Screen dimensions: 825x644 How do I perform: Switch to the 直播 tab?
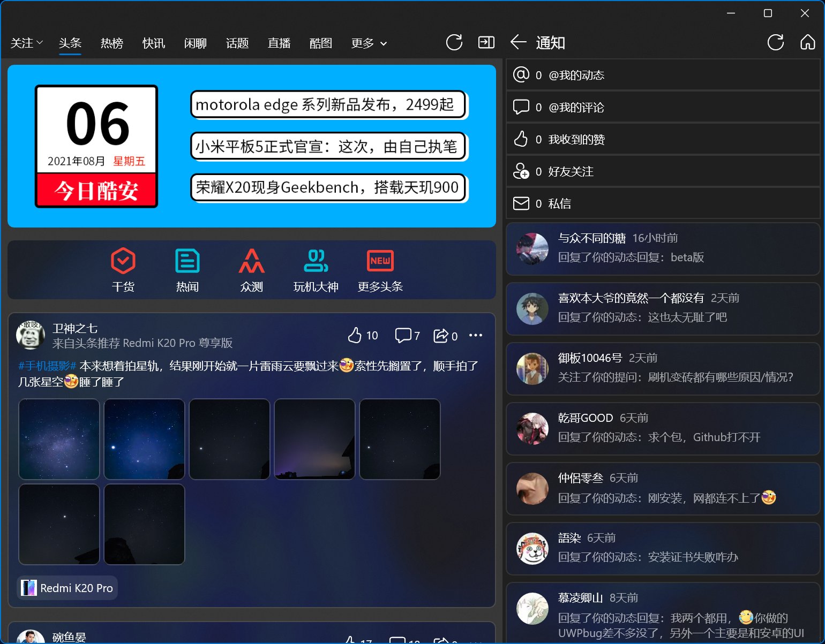[279, 43]
